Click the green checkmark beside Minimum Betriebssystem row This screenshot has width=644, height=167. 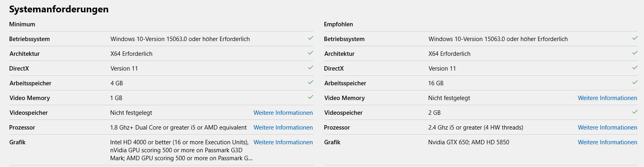click(310, 38)
